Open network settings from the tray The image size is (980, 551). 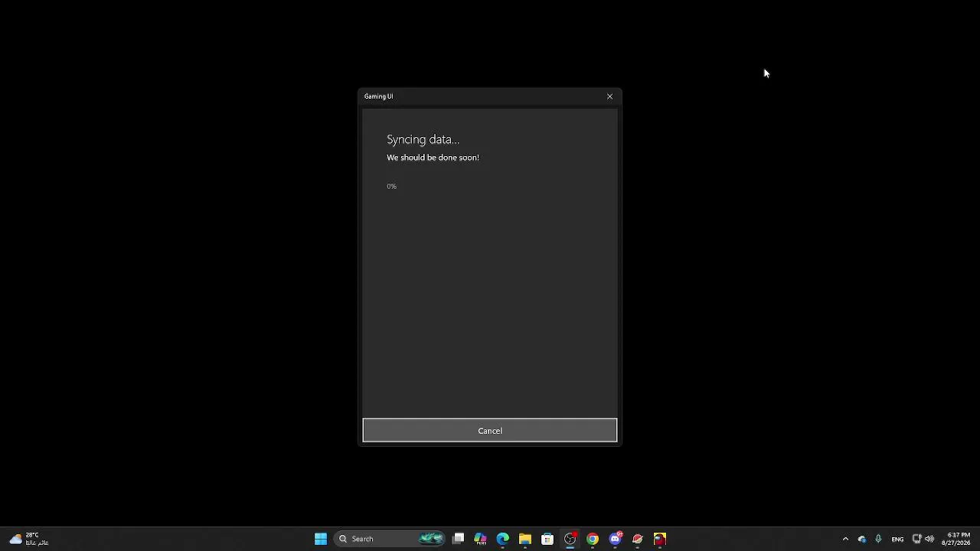(916, 539)
